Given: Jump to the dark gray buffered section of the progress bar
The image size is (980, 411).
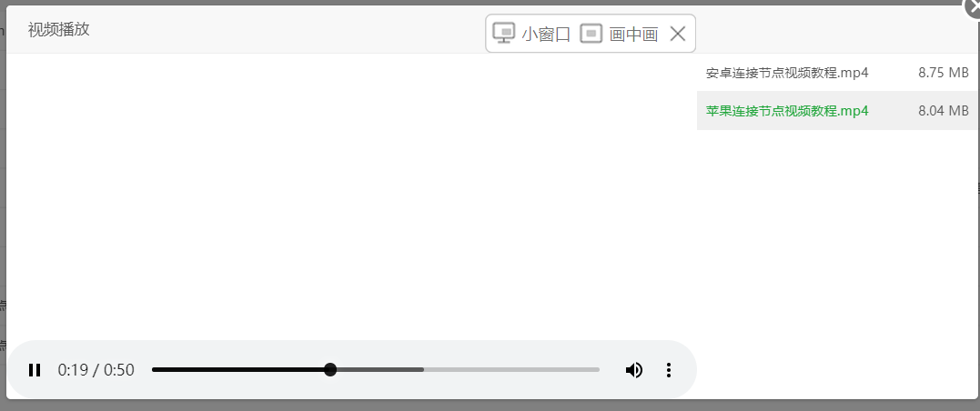Looking at the screenshot, I should [380, 370].
